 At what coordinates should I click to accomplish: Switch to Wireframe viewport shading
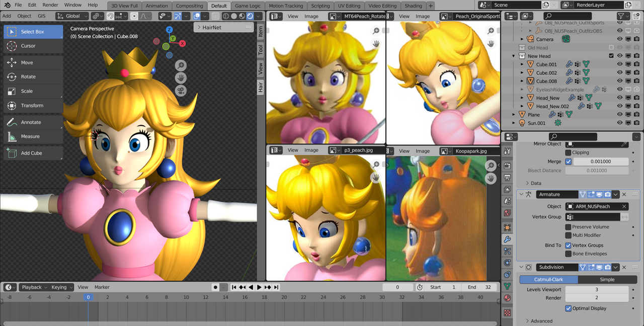pyautogui.click(x=226, y=16)
